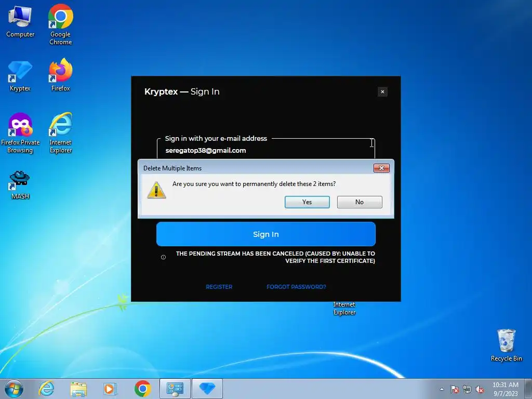The width and height of the screenshot is (532, 399).
Task: Click the warning triangle icon in dialog
Action: 156,190
